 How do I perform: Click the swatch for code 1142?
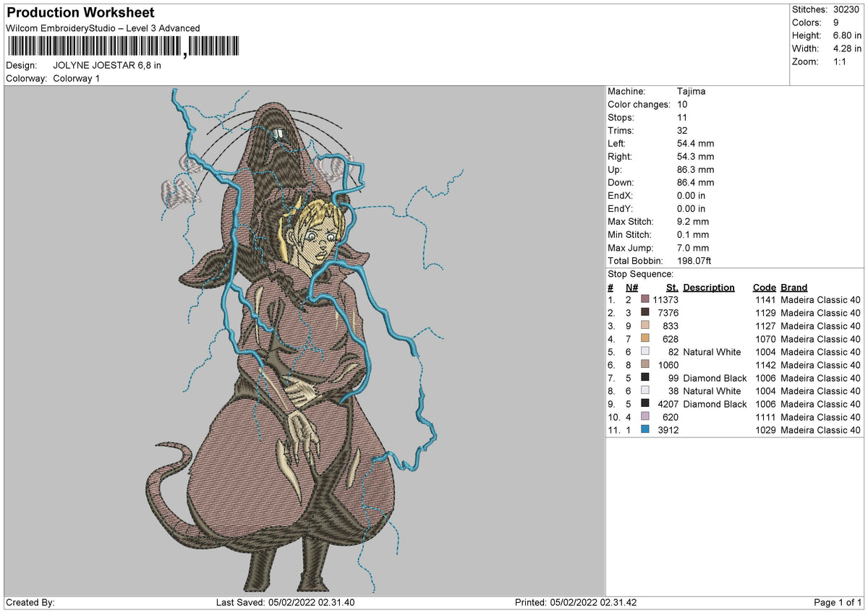pos(645,364)
